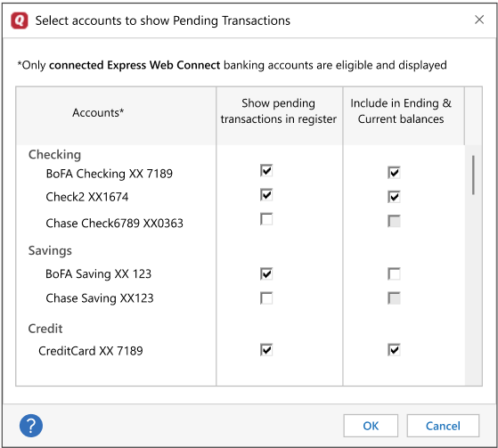Uncheck include in balances for CreditCard XX 7189
498x448 pixels.
(394, 350)
